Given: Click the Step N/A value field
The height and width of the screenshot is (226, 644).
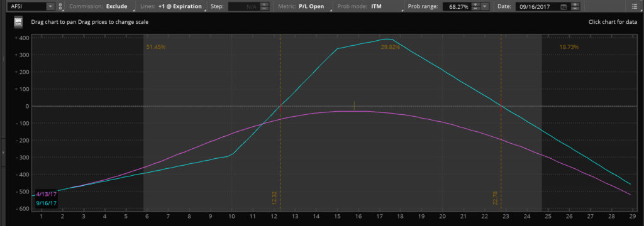Looking at the screenshot, I should coord(244,6).
